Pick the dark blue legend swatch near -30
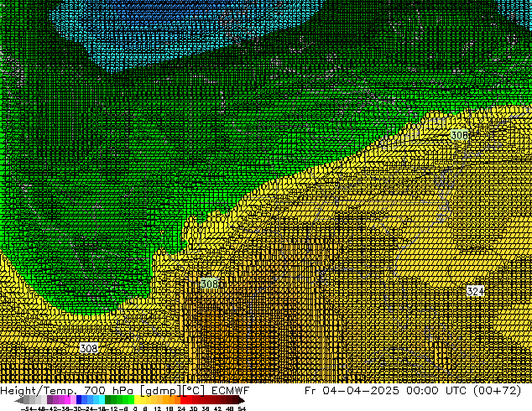This screenshot has height=411, width=532. [79, 400]
